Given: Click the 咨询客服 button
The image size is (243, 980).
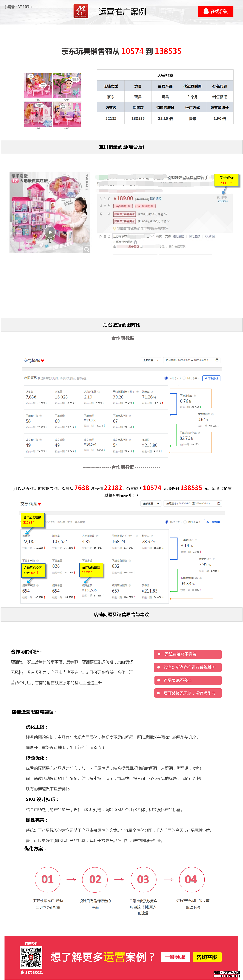Looking at the screenshot, I should coord(207,957).
